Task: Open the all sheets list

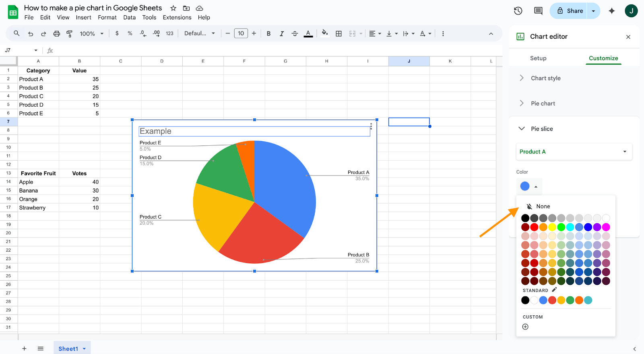Action: (41, 348)
